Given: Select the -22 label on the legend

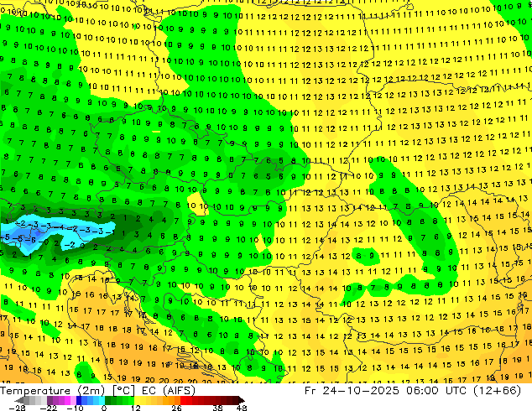Looking at the screenshot, I should coord(48,408).
